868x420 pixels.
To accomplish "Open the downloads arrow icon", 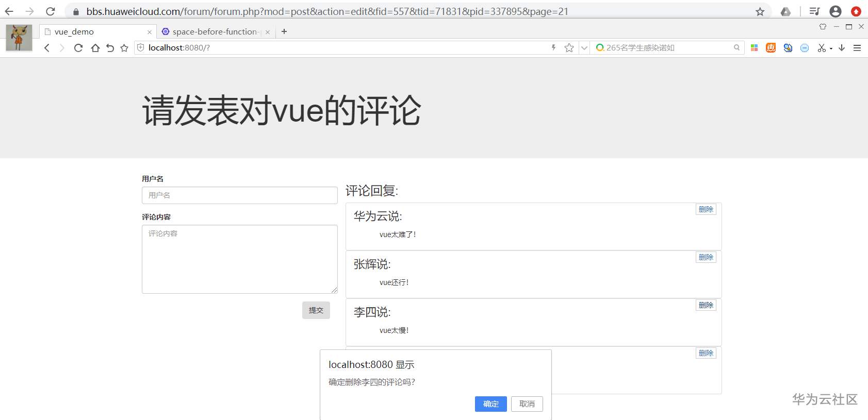I will coord(842,48).
